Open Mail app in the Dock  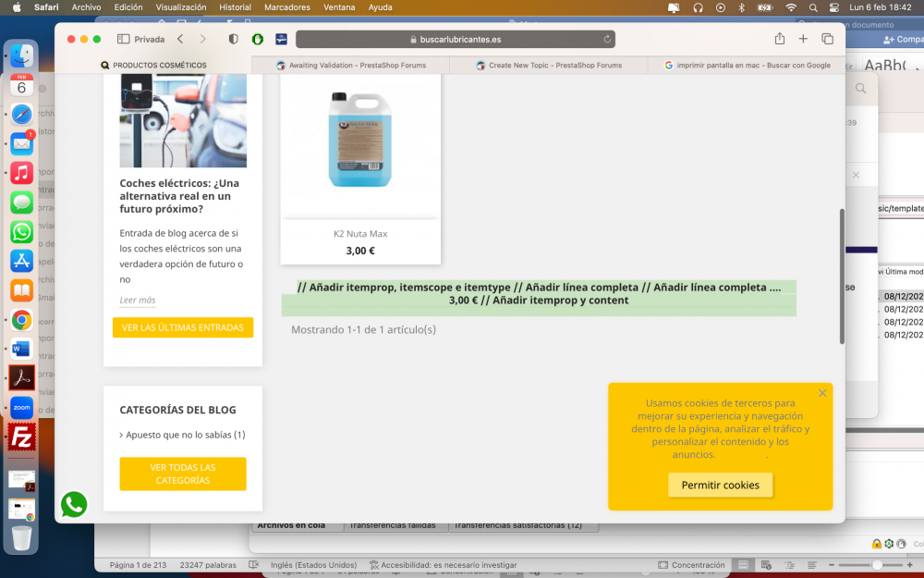click(x=22, y=143)
